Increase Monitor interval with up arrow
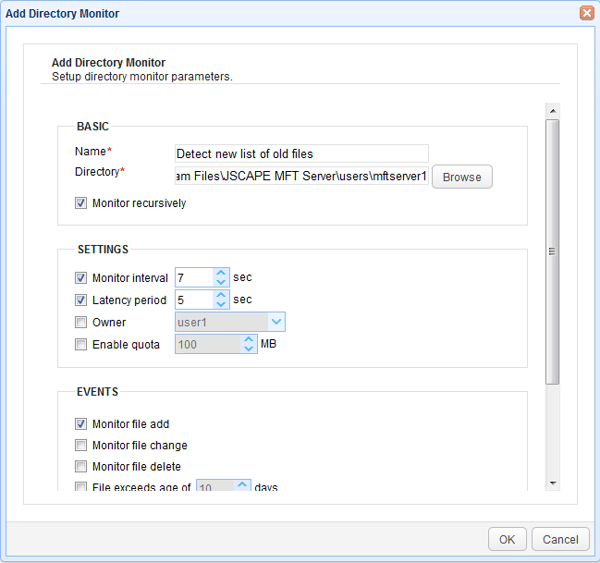This screenshot has width=600, height=563. pos(221,273)
